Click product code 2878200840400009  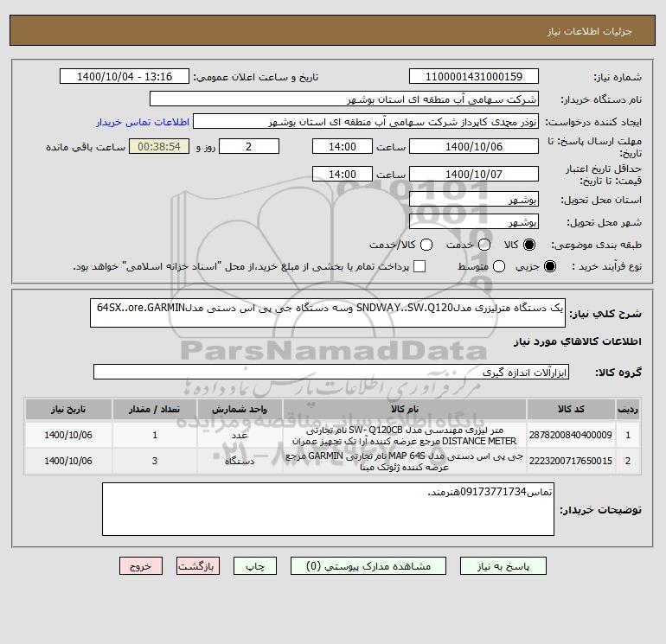pyautogui.click(x=571, y=435)
